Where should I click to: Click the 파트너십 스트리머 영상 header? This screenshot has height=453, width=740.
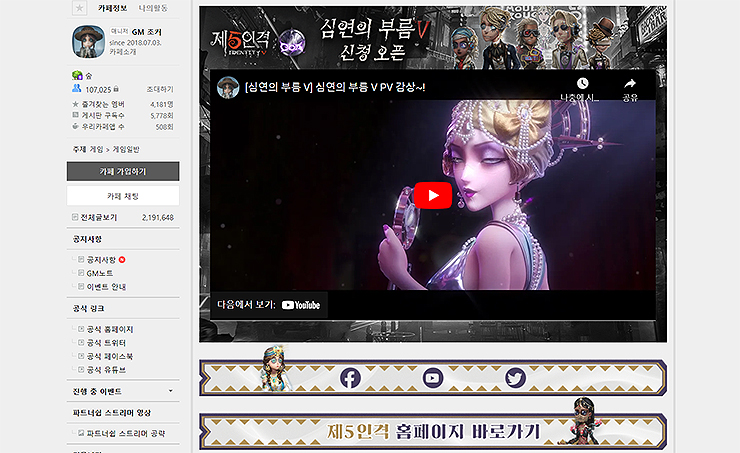112,413
